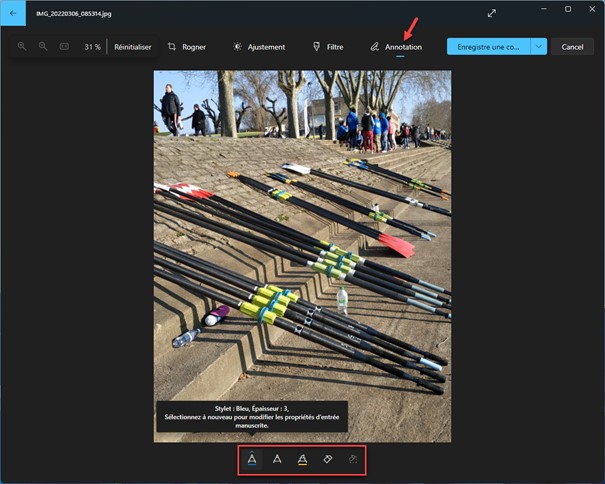
Task: Select the blue pen tool
Action: tap(253, 459)
